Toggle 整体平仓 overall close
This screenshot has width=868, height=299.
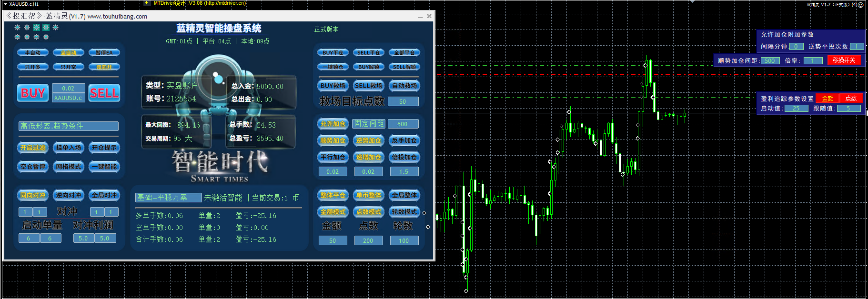pos(333,195)
